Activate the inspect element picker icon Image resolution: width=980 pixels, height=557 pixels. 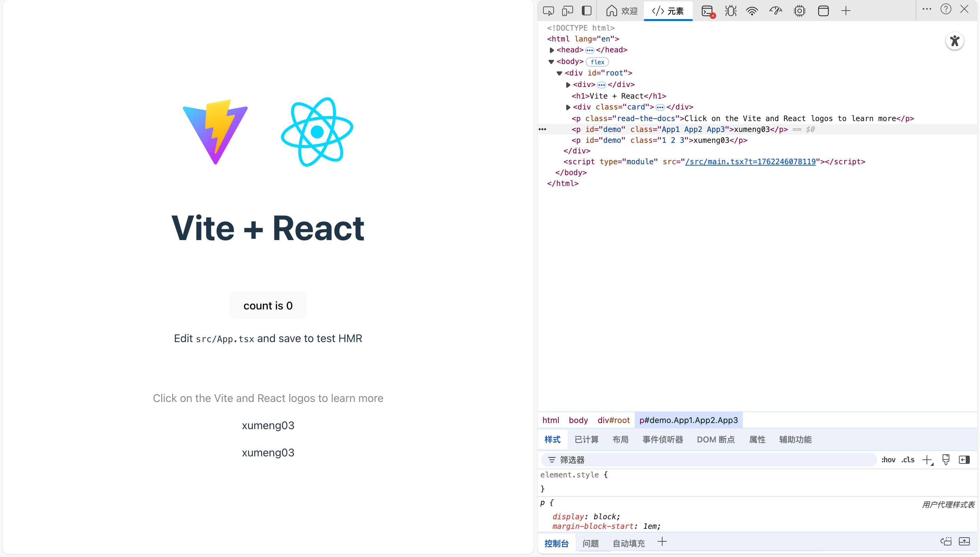548,11
